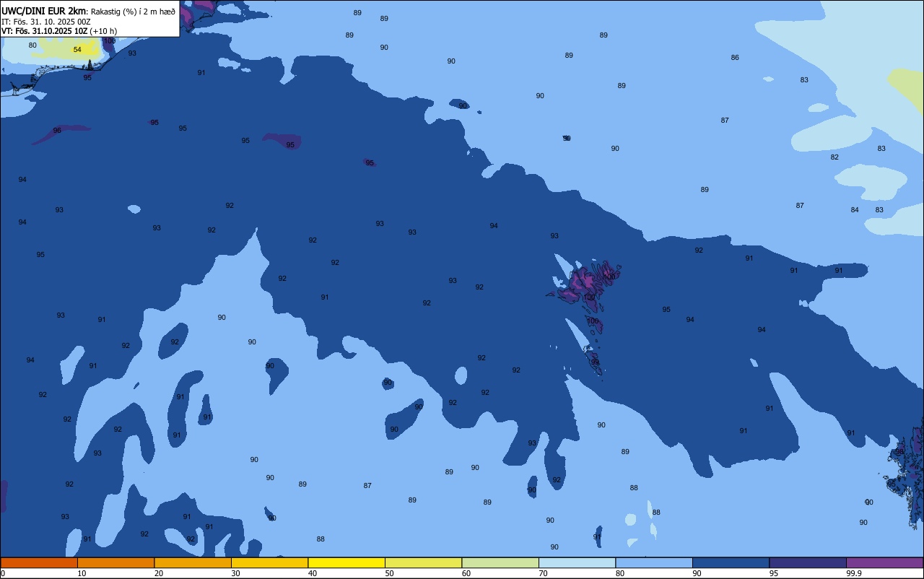Choose the golden 30–40 legend swatch

[269, 562]
